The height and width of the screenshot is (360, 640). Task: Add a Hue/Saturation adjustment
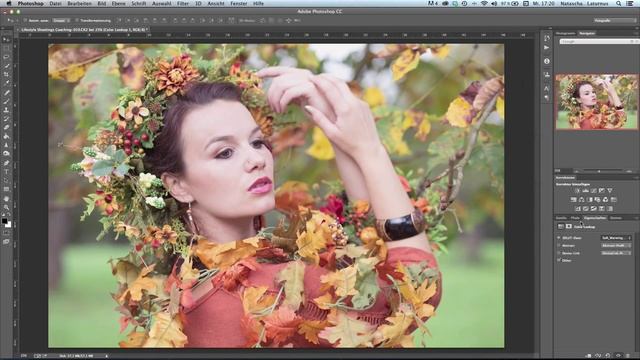(573, 200)
